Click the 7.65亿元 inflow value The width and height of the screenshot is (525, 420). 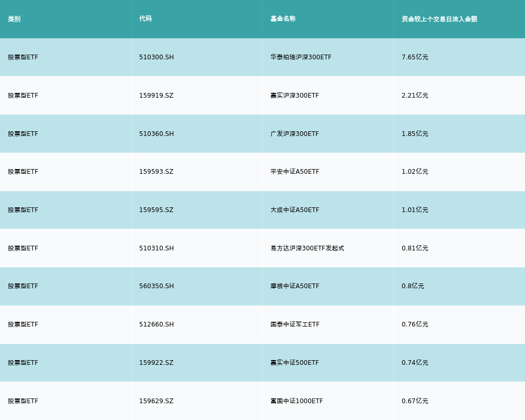415,57
